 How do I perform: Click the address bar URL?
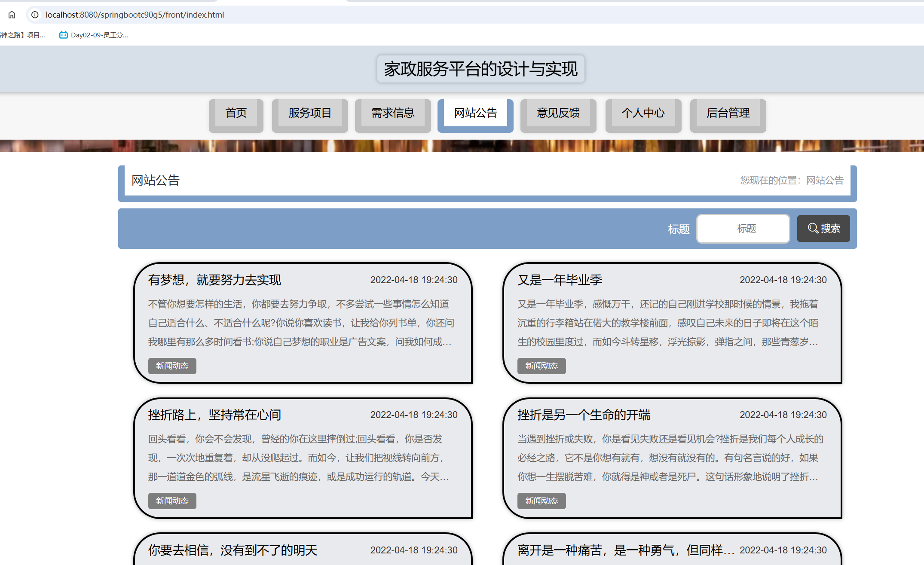pyautogui.click(x=135, y=15)
